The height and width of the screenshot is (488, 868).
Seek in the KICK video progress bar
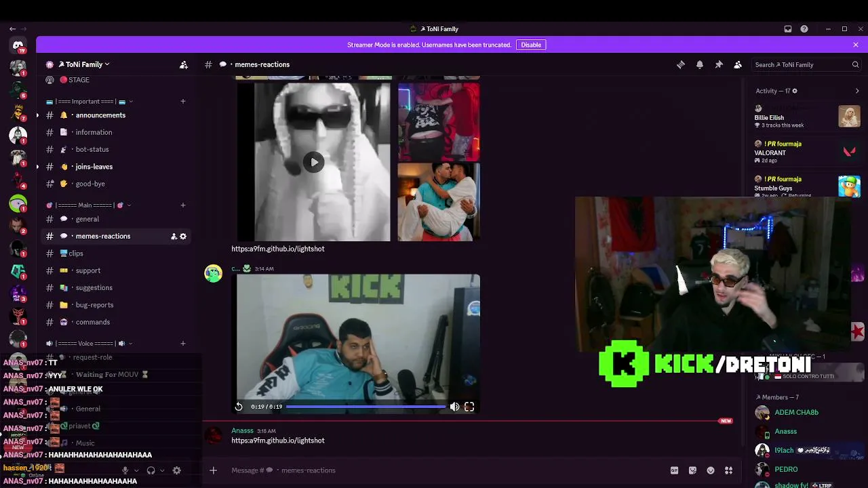coord(366,407)
